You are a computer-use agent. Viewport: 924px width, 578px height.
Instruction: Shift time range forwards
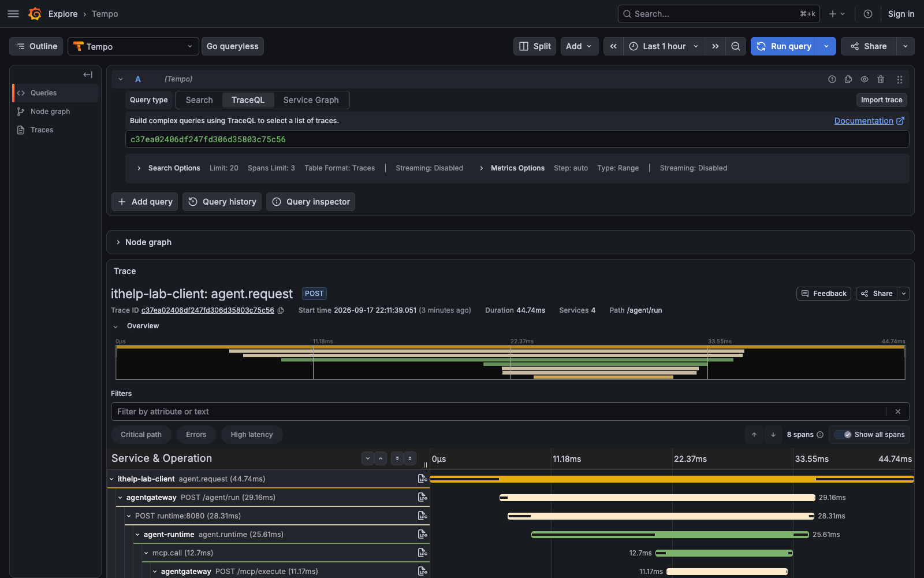(x=716, y=46)
